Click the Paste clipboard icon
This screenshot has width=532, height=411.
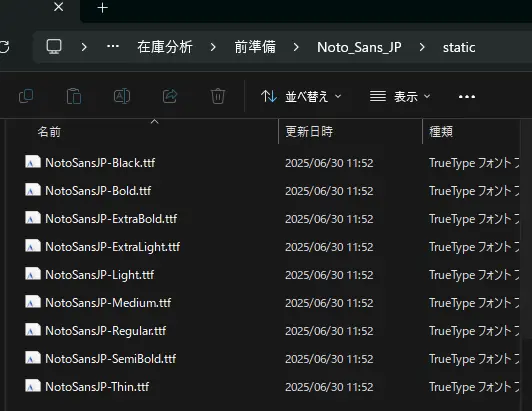[74, 96]
